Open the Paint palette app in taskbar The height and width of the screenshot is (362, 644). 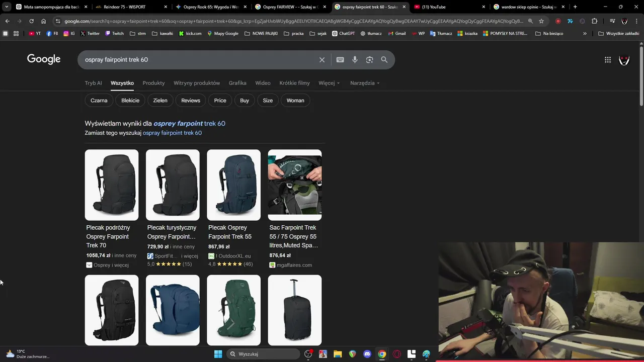tap(427, 354)
